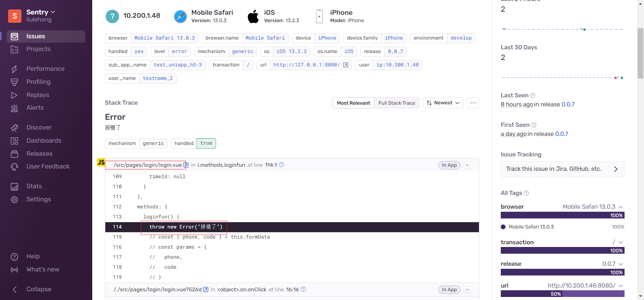644x300 pixels.
Task: Collapse the login.vue stack frame
Action: click(467, 165)
